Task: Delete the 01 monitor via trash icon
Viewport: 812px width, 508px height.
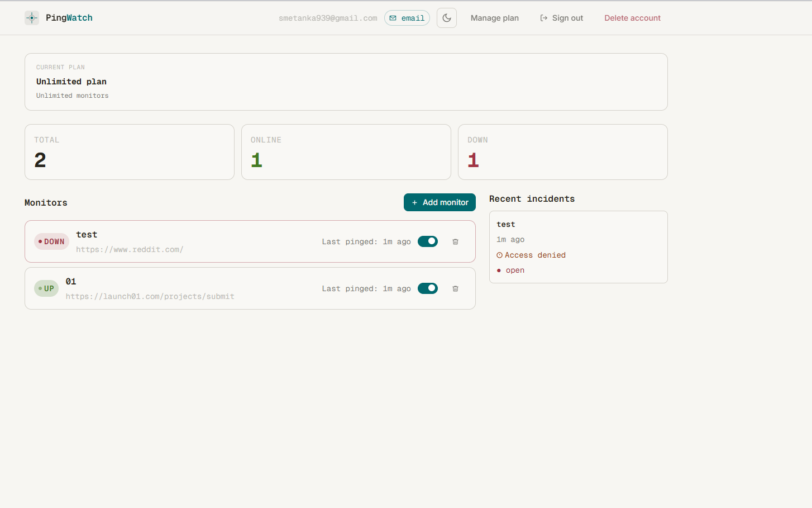Action: pyautogui.click(x=455, y=288)
